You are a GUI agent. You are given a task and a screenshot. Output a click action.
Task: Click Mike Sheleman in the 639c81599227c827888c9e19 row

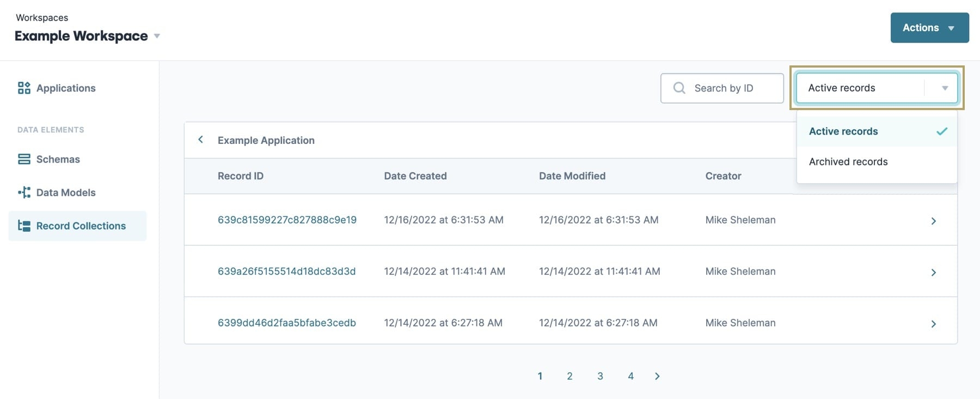click(740, 220)
